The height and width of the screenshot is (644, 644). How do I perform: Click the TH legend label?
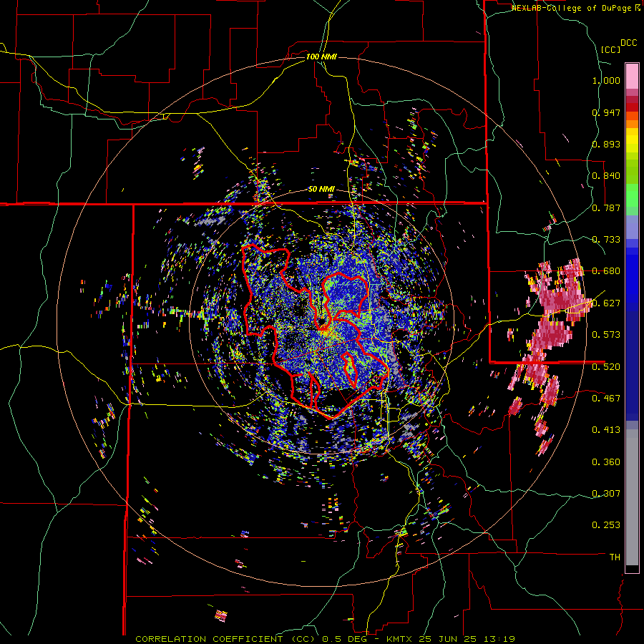(x=615, y=557)
